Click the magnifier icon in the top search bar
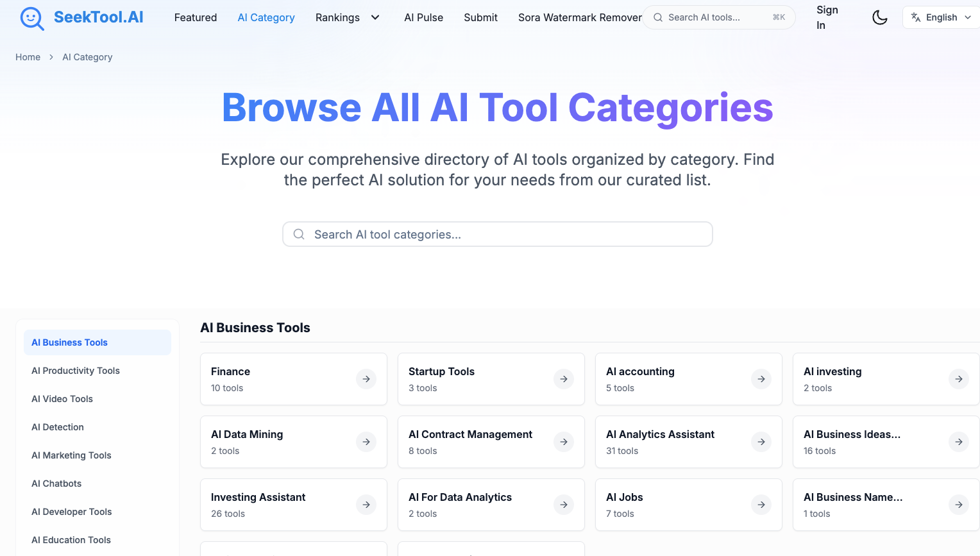Viewport: 980px width, 556px height. click(x=657, y=17)
